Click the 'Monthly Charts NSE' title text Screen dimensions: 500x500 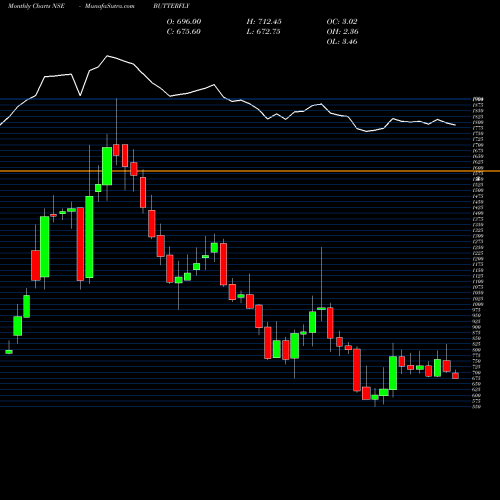point(36,6)
